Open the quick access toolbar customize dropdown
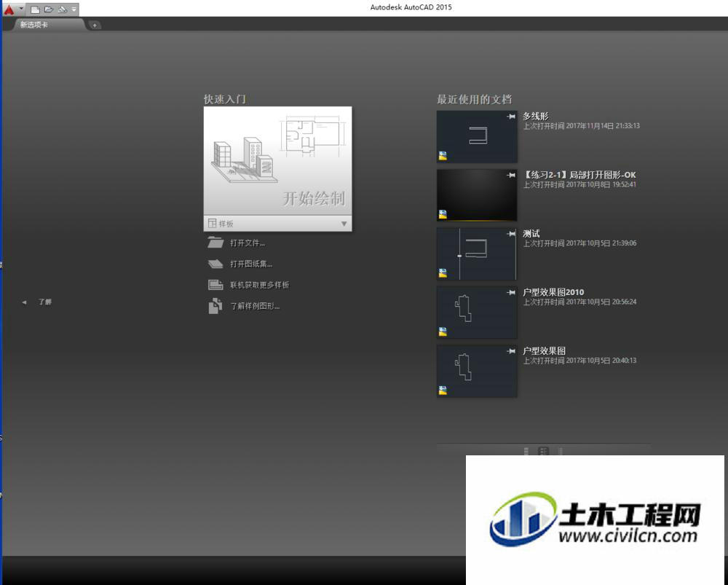Viewport: 728px width, 585px height. pos(74,9)
